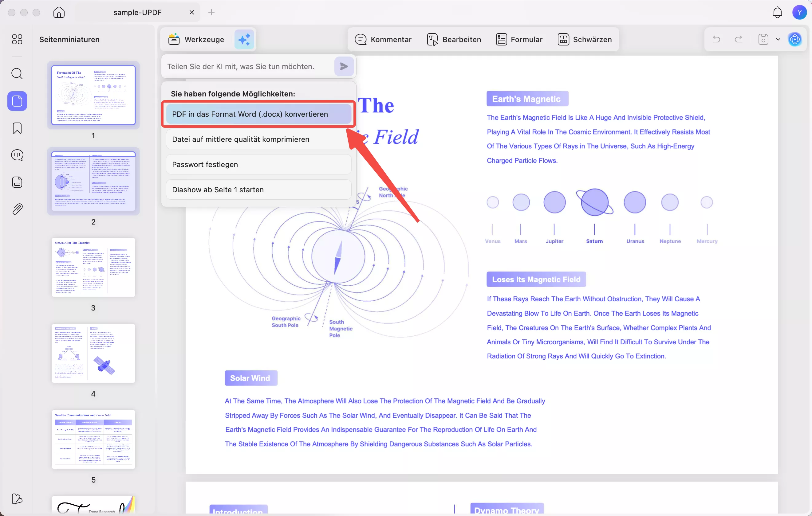Viewport: 812px width, 516px height.
Task: Open the Werkzeuge tools menu
Action: [x=197, y=39]
